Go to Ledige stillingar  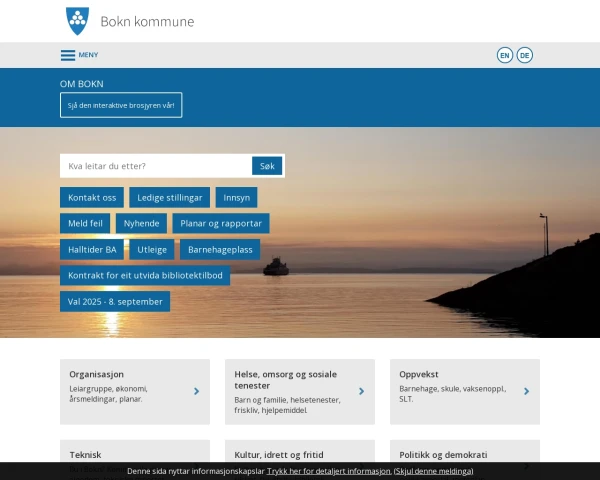point(170,198)
